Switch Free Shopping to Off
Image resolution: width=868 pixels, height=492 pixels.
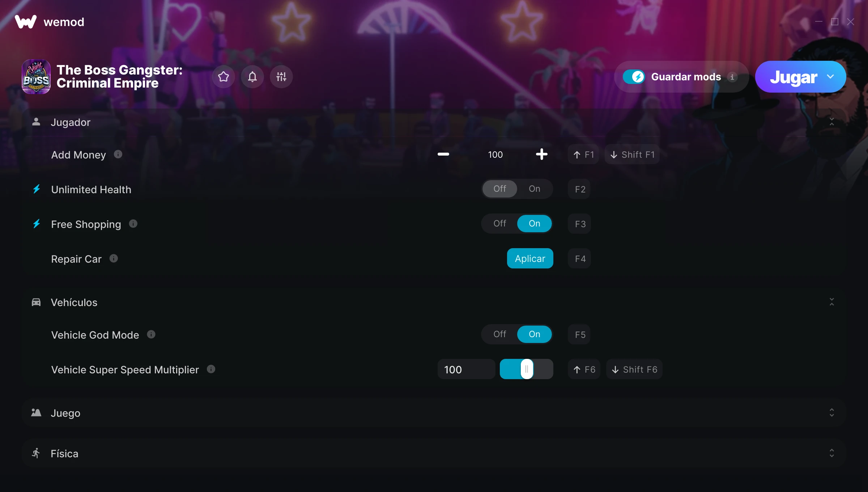point(500,224)
